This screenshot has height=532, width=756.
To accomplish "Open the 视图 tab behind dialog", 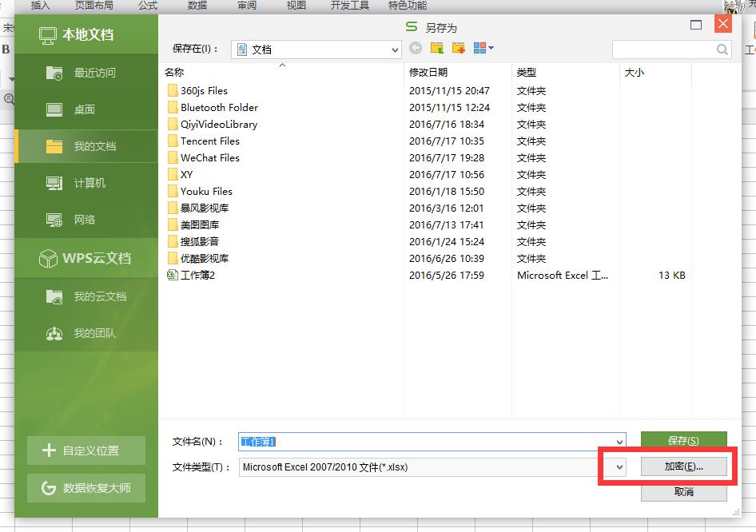I will tap(296, 6).
